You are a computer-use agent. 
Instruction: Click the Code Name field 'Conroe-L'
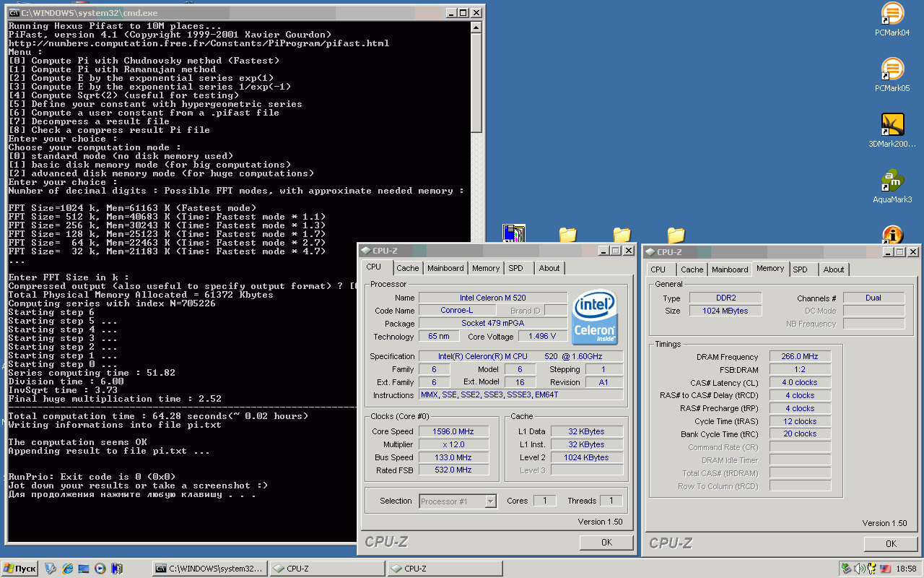[x=457, y=311]
